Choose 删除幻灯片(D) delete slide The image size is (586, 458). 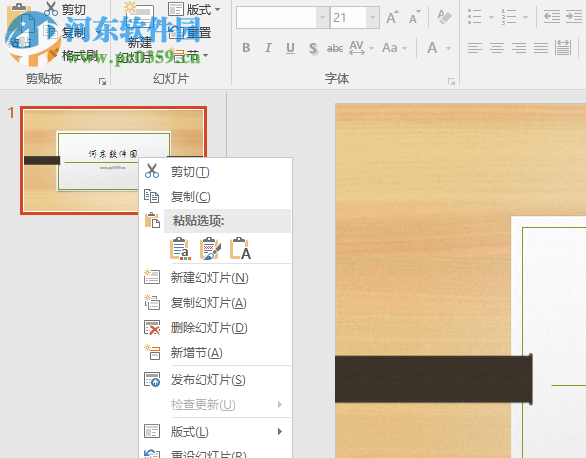[x=216, y=328]
